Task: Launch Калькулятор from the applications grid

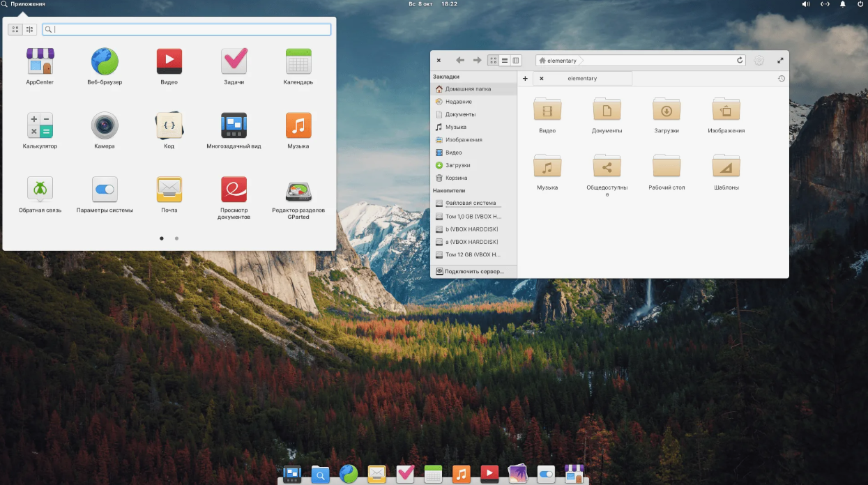Action: 40,126
